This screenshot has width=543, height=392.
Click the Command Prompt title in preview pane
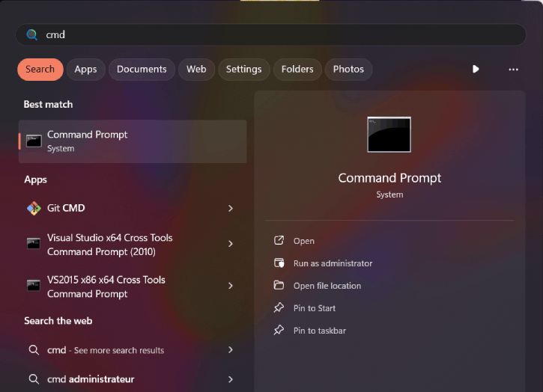tap(389, 178)
